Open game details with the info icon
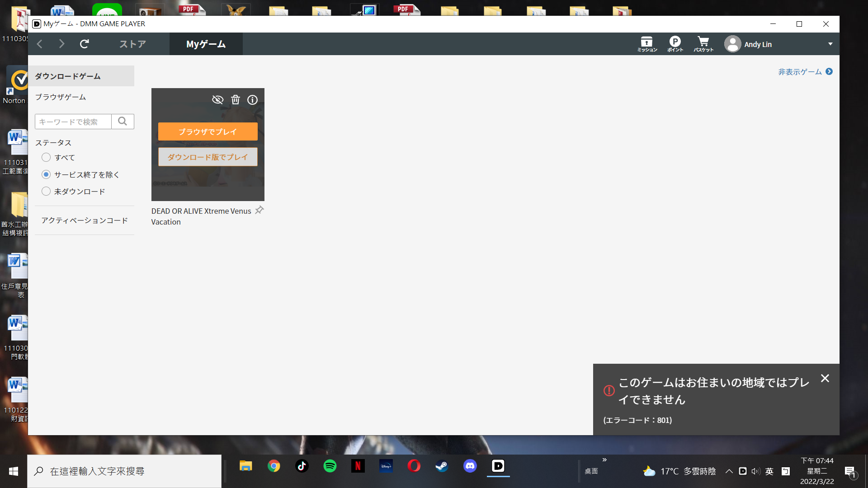The height and width of the screenshot is (488, 868). click(252, 99)
